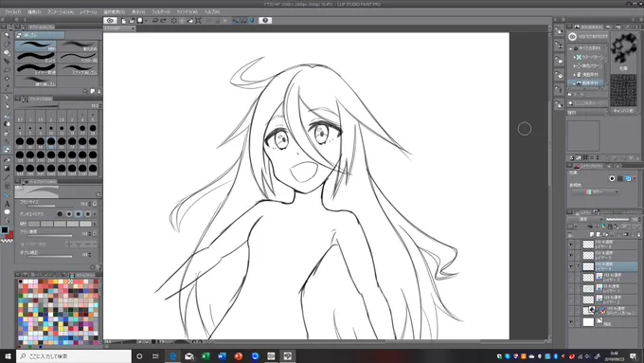Screen dimensions: 644x363
Task: Click the Windows taskbar search box
Action: 74,356
